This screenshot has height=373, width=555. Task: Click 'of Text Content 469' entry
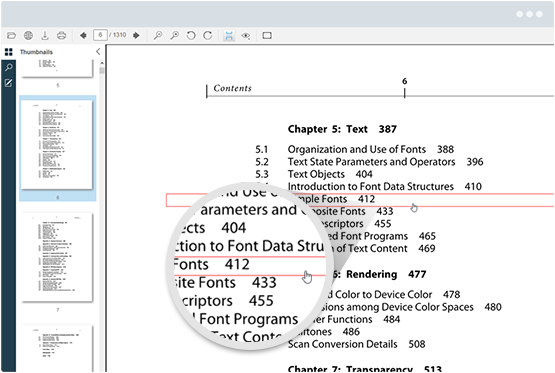click(386, 248)
